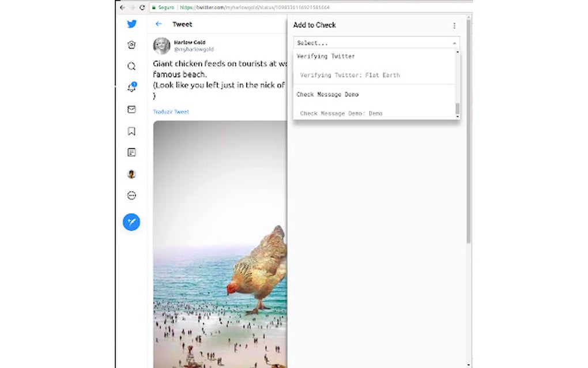Open the Add to Check three-dot menu

(x=454, y=25)
